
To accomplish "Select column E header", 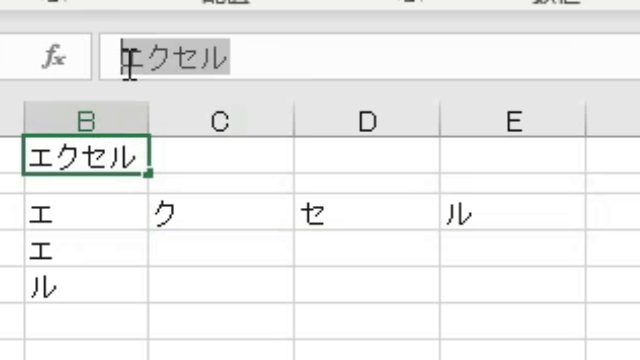I will tap(513, 119).
